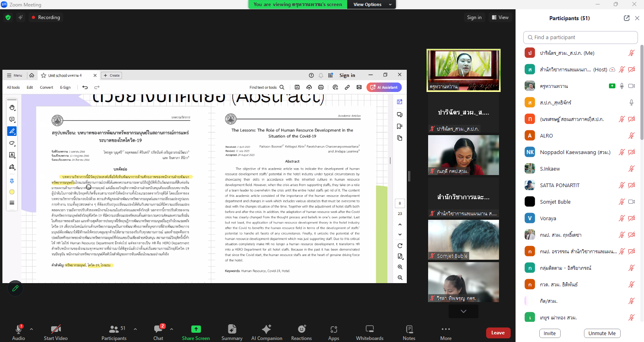
Task: Click the Acrobat Home icon
Action: 32,75
